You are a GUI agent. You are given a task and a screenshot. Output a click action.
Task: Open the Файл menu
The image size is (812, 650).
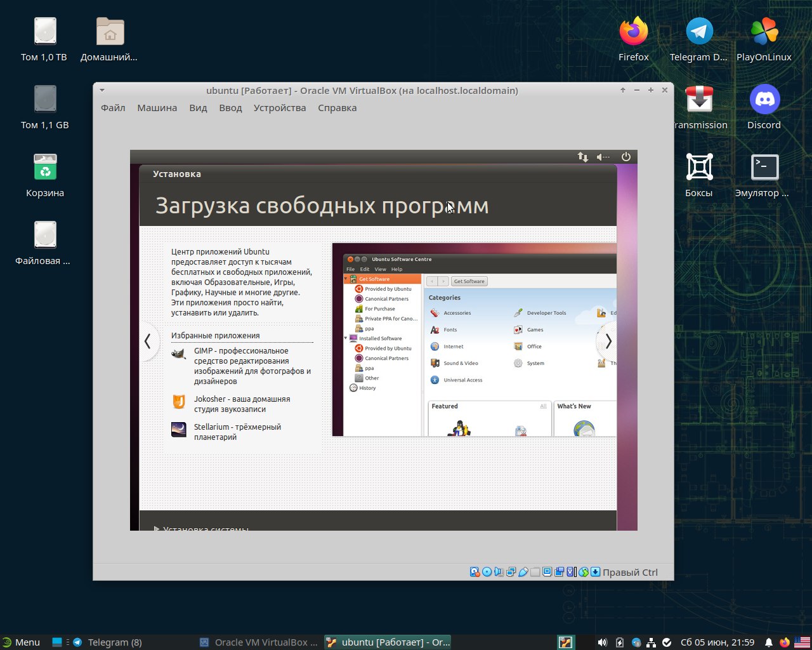(x=113, y=108)
